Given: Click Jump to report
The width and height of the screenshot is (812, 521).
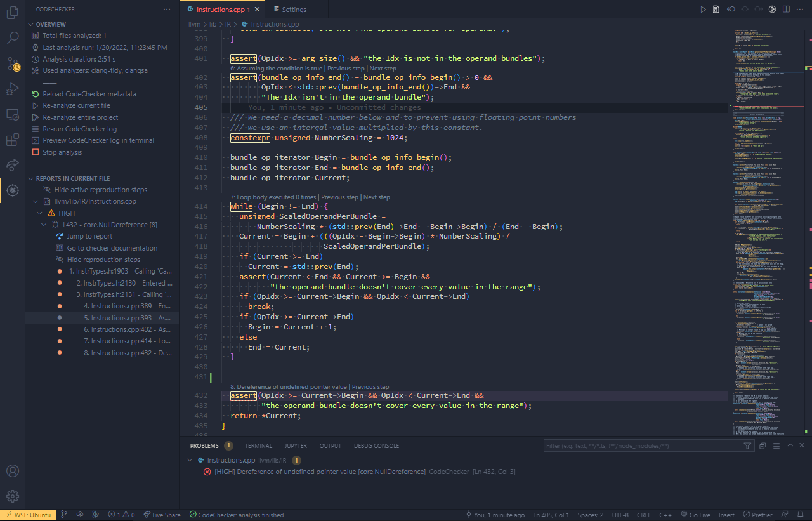Looking at the screenshot, I should [89, 236].
